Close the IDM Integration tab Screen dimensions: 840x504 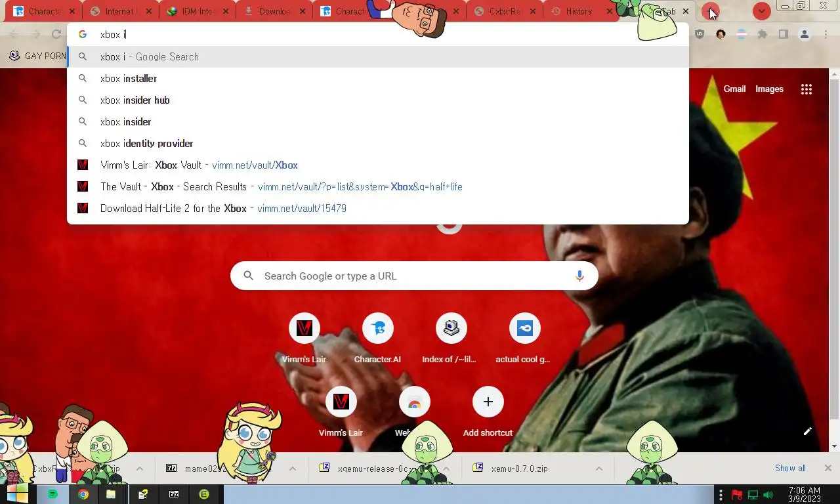tap(226, 12)
